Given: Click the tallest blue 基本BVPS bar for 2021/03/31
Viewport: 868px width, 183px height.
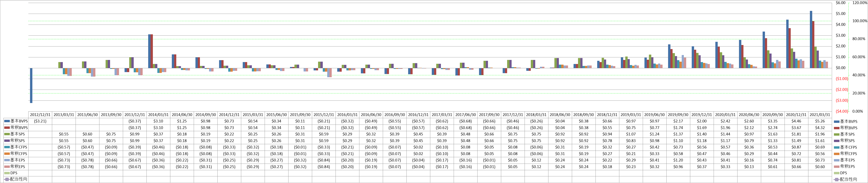Looking at the screenshot, I should click(x=811, y=39).
